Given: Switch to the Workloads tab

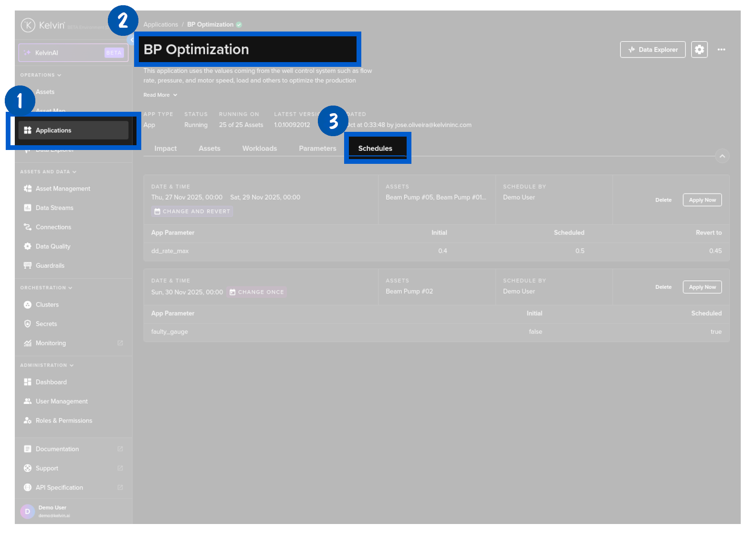Looking at the screenshot, I should (x=259, y=149).
